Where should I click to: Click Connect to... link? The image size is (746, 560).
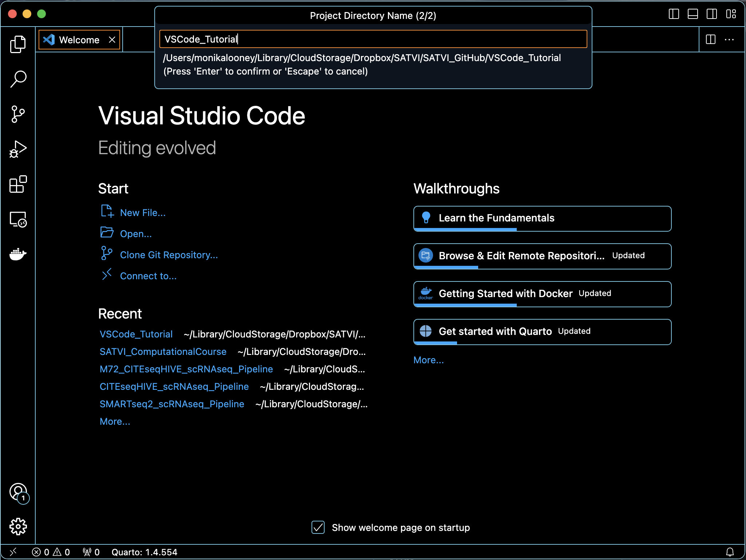[x=148, y=276]
